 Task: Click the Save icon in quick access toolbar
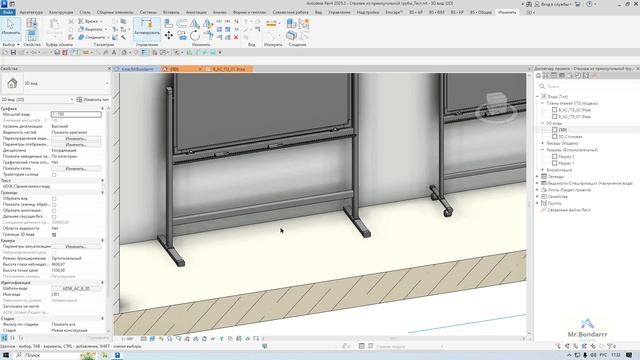pos(13,52)
